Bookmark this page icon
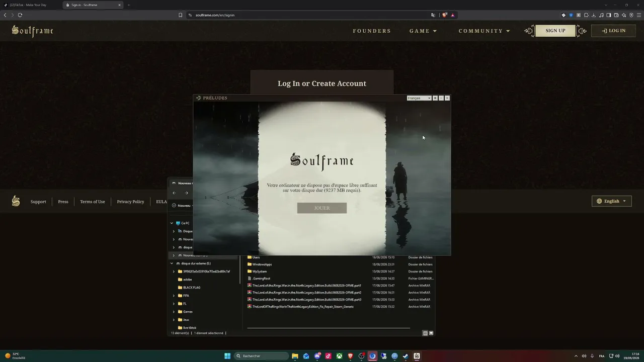 [x=180, y=15]
